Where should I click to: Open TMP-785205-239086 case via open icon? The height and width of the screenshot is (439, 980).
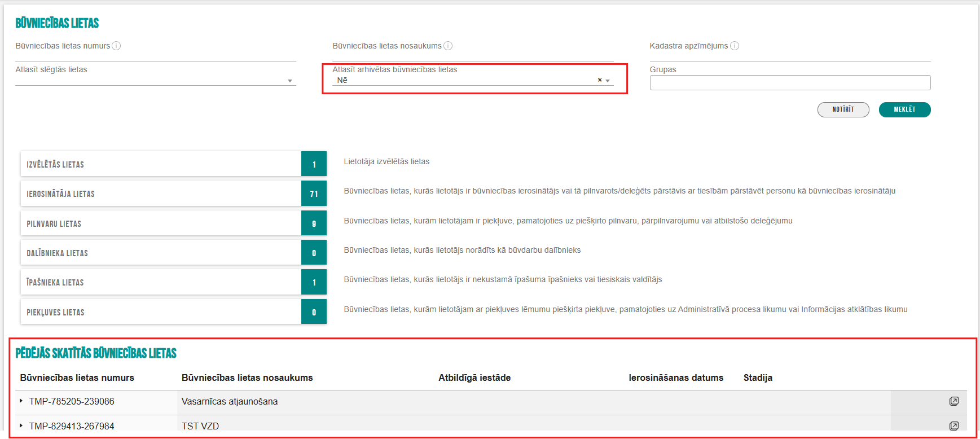(953, 401)
